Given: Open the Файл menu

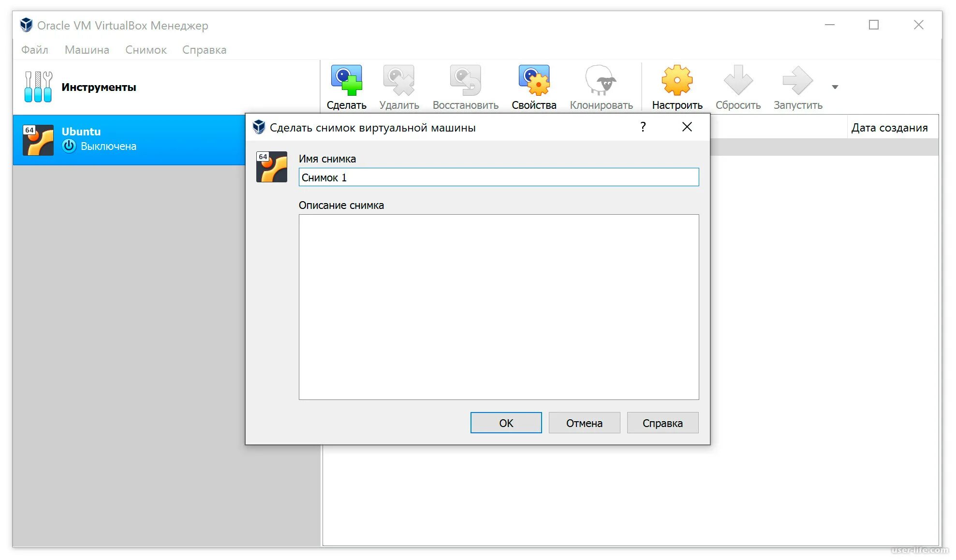Looking at the screenshot, I should (x=35, y=50).
